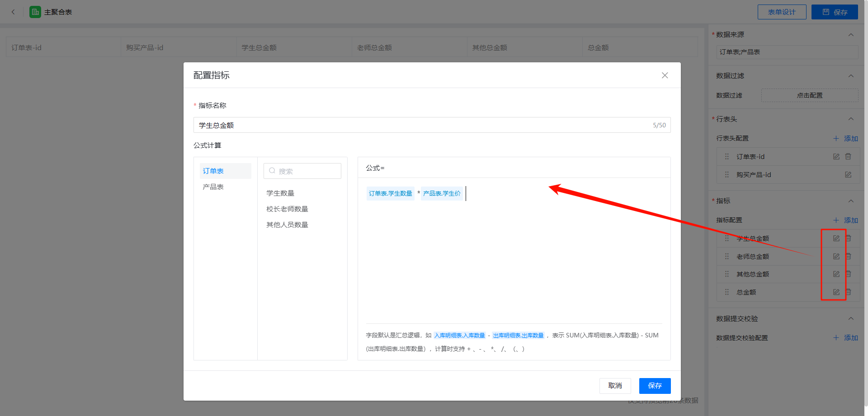
Task: Close the 配置指标 dialog with X icon
Action: point(665,75)
